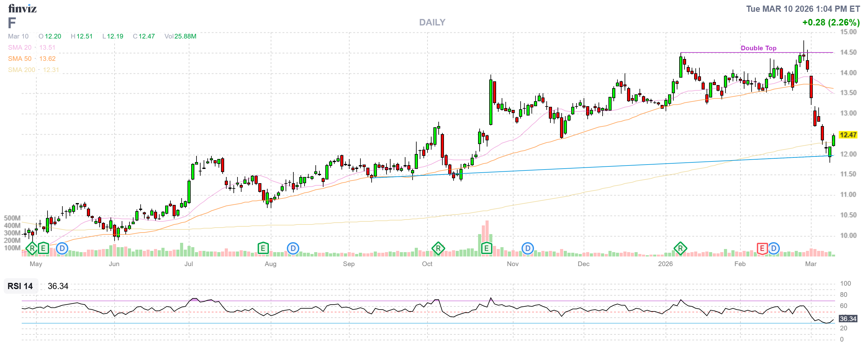Select the blue D marker in August
868x349 pixels.
click(293, 249)
